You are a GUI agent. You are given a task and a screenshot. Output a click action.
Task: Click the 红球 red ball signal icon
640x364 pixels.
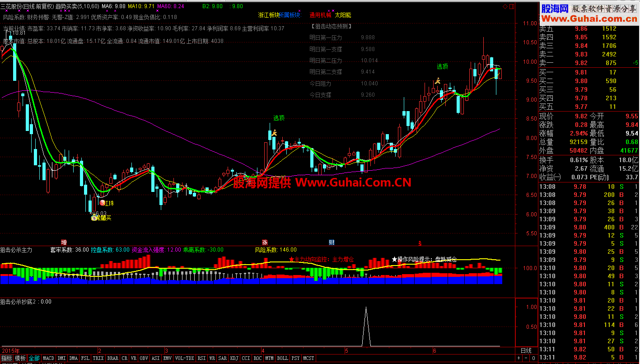tap(103, 203)
